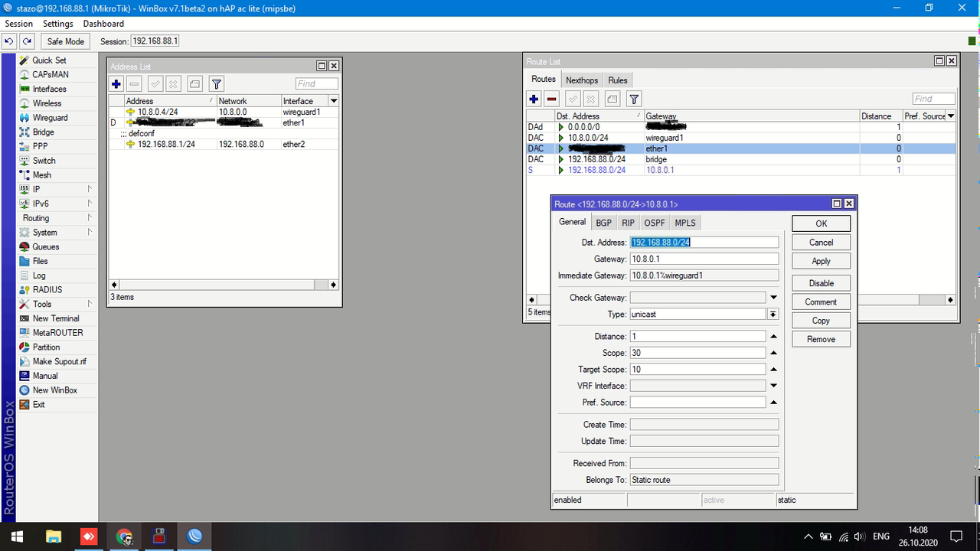Click Copy button in Route dialog
The height and width of the screenshot is (551, 980).
pyautogui.click(x=822, y=321)
